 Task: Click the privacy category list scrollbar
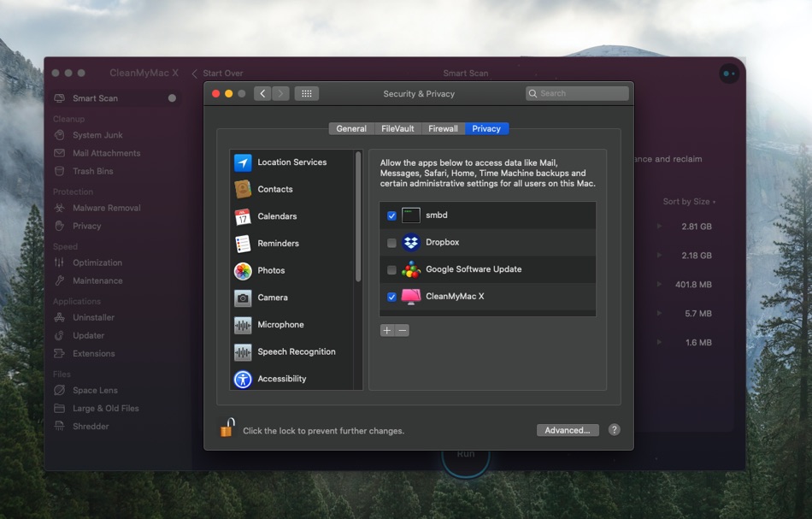point(358,216)
